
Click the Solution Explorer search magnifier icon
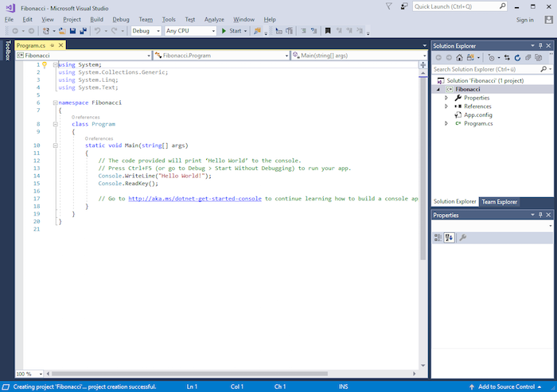(x=543, y=69)
